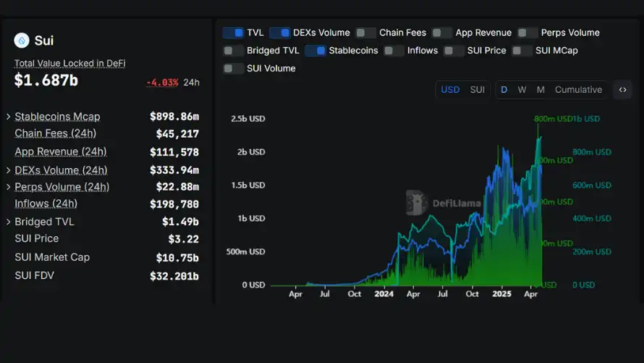
Task: Enable the SUI MCap chart series
Action: pyautogui.click(x=522, y=51)
